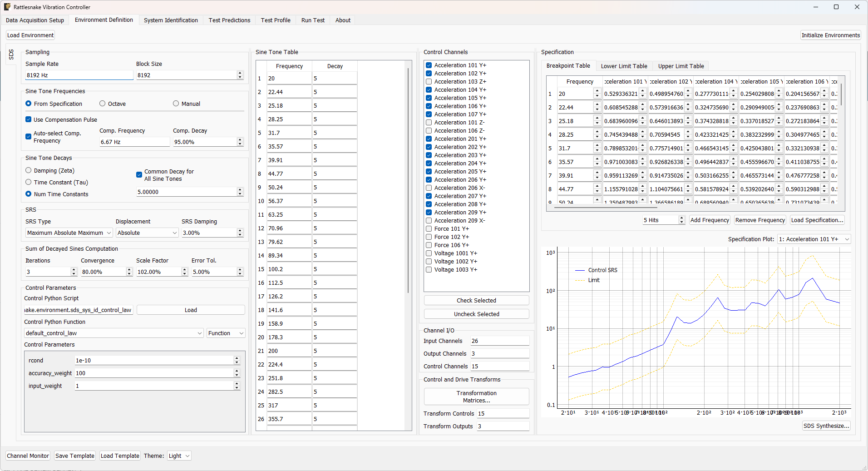Check the Acceleration 103 Z+ channel

(x=429, y=81)
